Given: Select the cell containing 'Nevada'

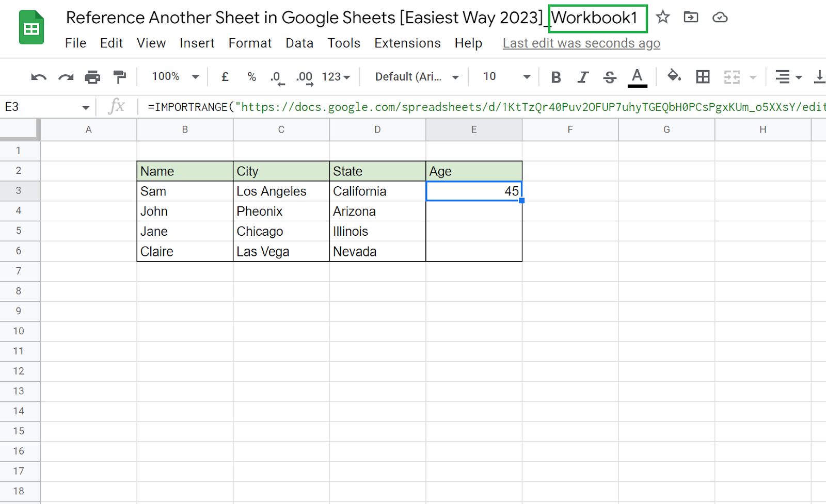Looking at the screenshot, I should pyautogui.click(x=377, y=252).
